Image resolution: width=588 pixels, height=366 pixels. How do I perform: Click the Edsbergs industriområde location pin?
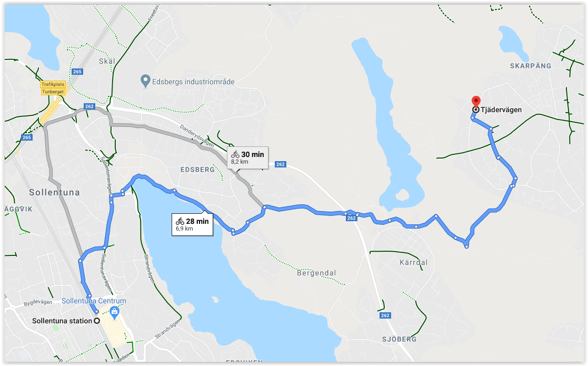click(x=145, y=81)
